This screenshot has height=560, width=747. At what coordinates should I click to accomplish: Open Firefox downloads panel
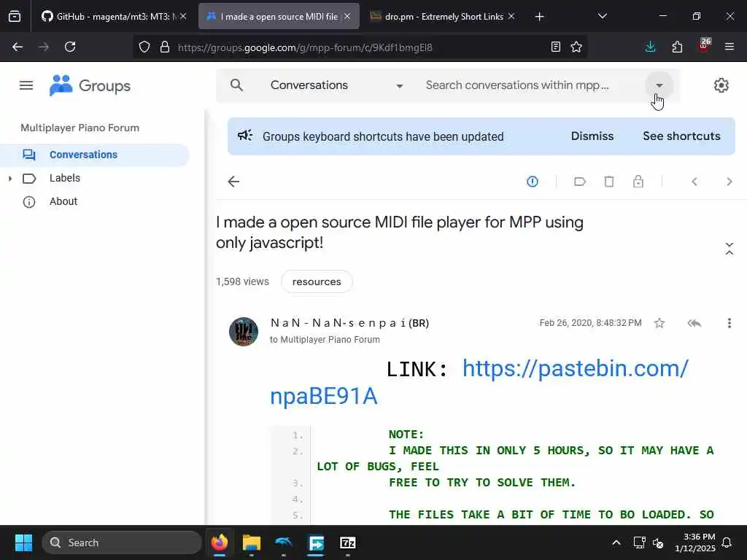point(650,47)
